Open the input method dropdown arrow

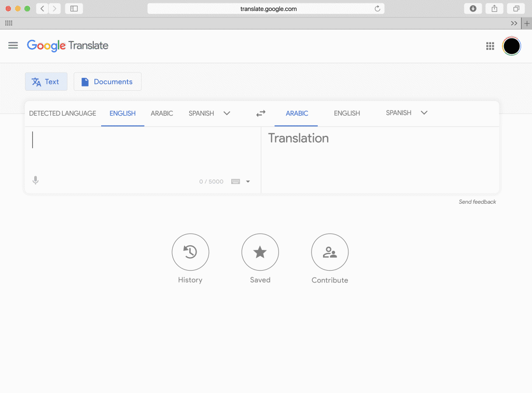coord(248,181)
